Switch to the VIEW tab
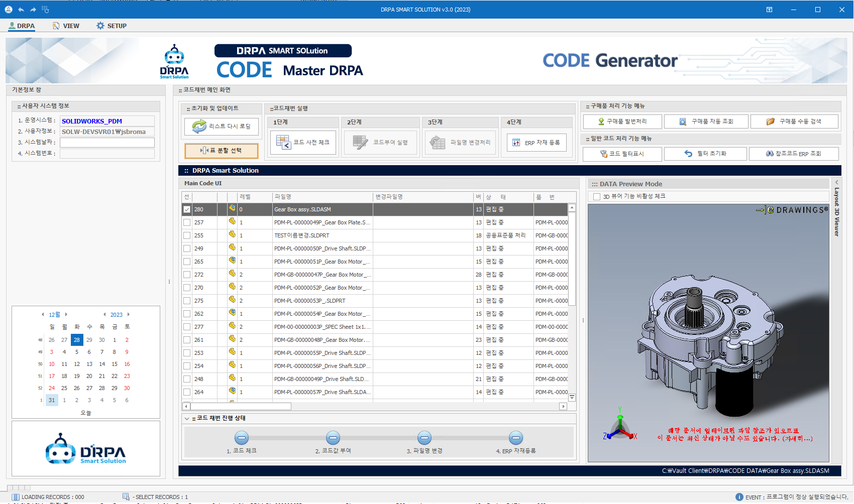This screenshot has width=854, height=504. 66,26
